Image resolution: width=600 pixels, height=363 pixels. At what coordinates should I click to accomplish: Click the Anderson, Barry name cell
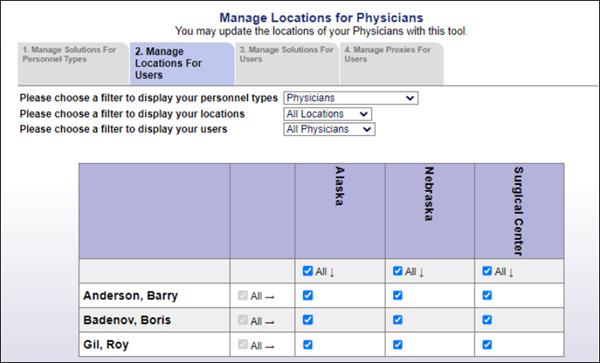point(155,295)
